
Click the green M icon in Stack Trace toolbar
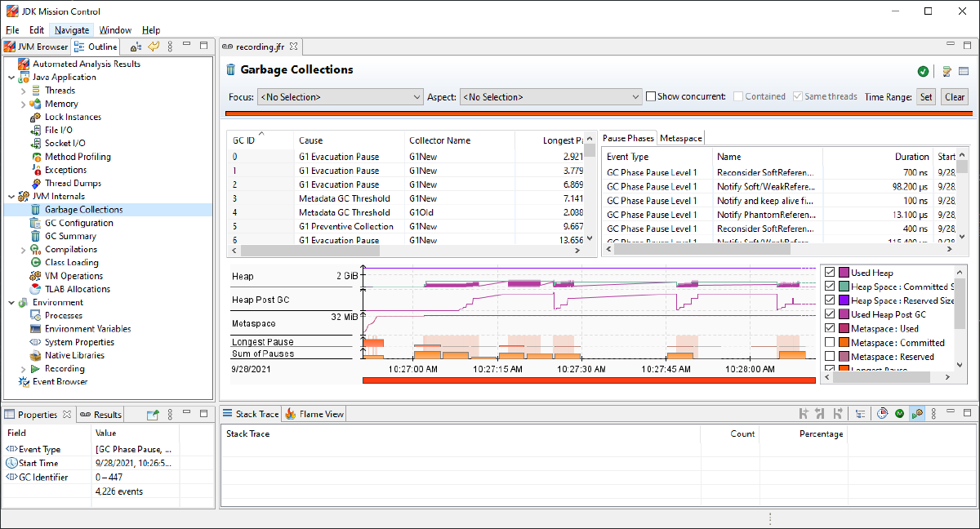pyautogui.click(x=899, y=414)
